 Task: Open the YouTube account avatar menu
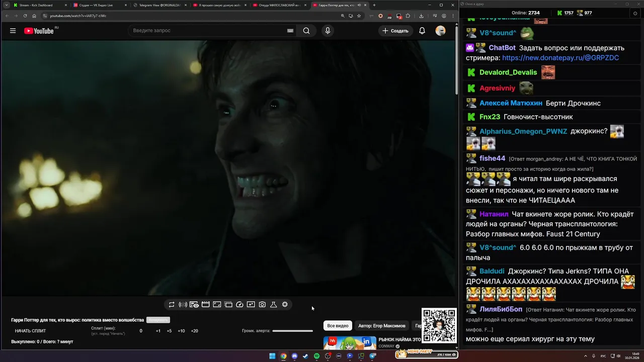pos(440,31)
